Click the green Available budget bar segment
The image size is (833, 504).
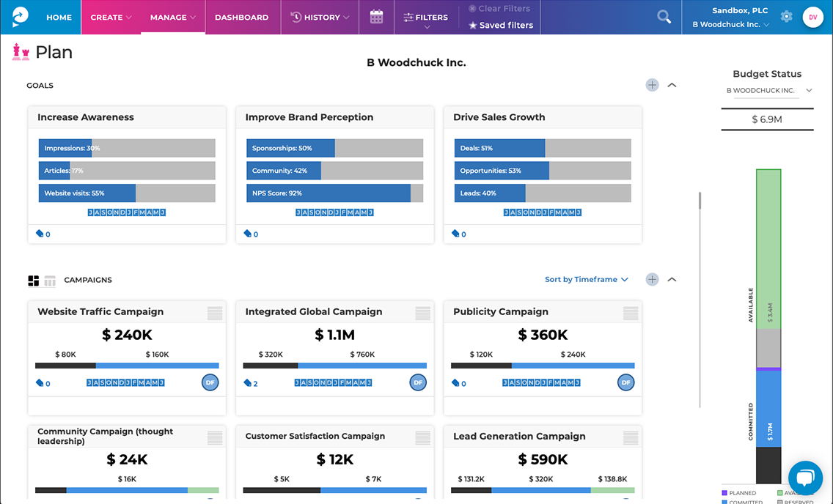[x=768, y=249]
